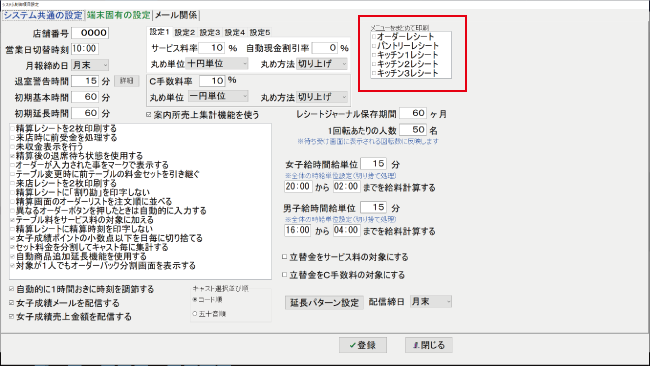The image size is (650, 366).
Task: Click the 自動現金割引率 input field
Action: point(325,48)
